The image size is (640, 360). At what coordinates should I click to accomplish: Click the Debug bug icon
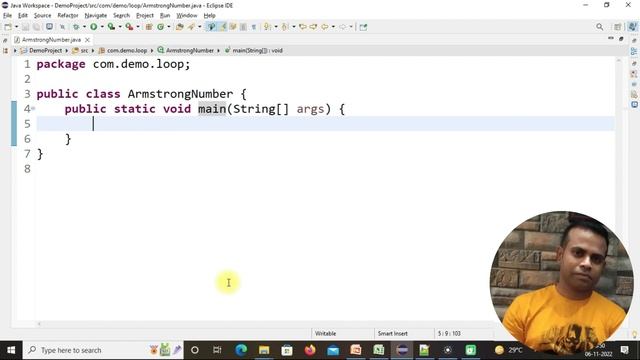tap(76, 27)
